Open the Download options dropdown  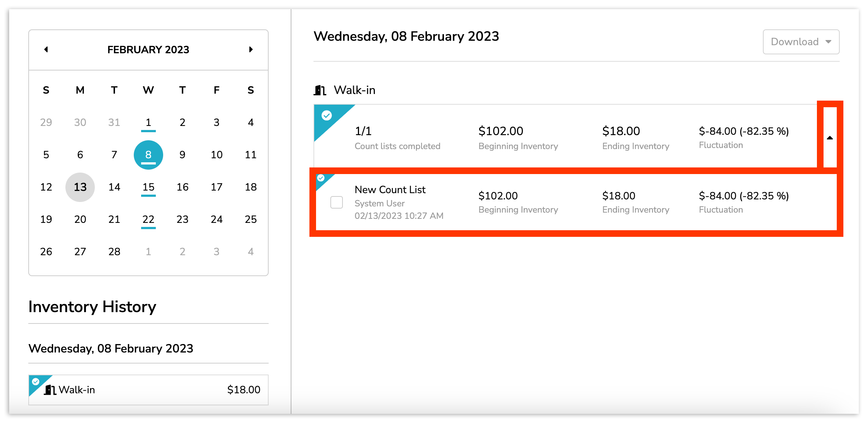(801, 42)
